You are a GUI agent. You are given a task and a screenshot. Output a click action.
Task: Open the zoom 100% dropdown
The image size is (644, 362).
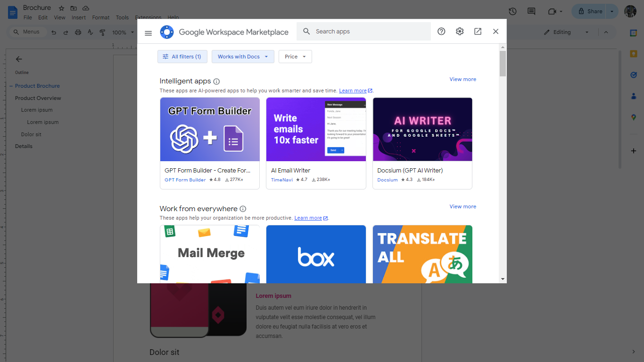(123, 33)
